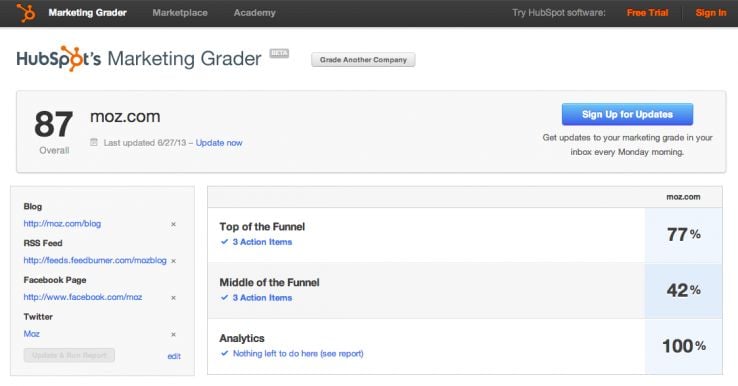Click checkmark icon under Analytics
This screenshot has width=738, height=386.
[225, 354]
